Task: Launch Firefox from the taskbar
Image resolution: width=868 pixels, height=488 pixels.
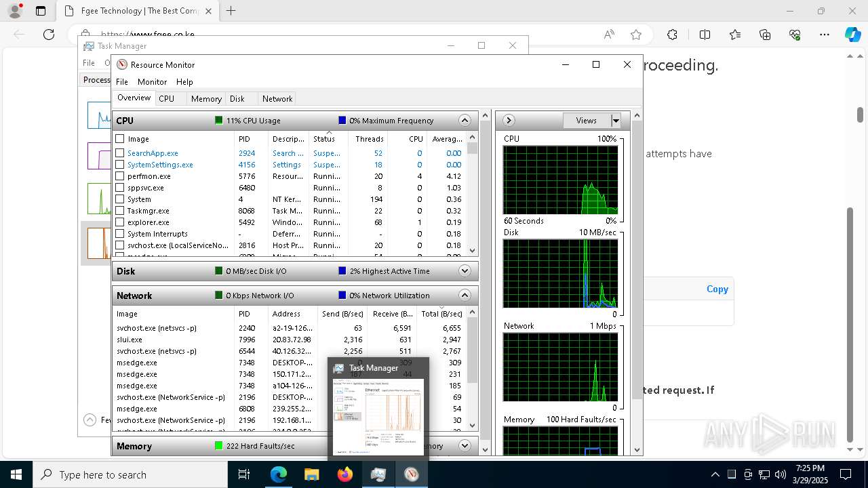Action: click(345, 474)
